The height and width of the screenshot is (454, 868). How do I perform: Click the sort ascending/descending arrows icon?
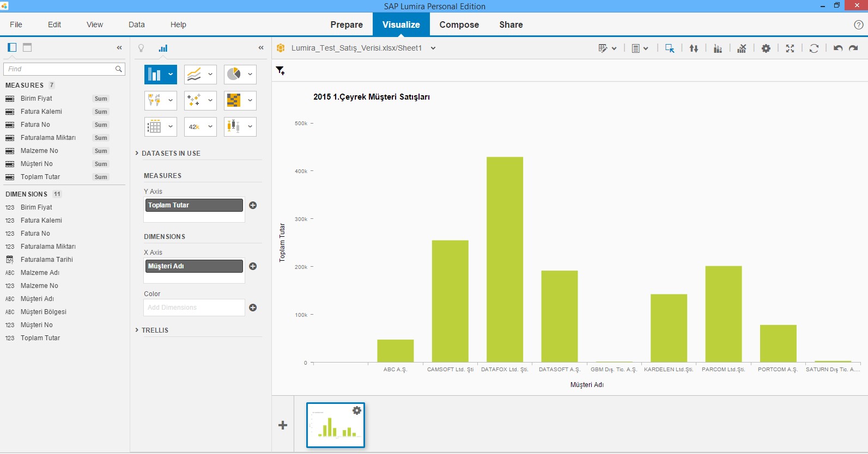[x=694, y=48]
